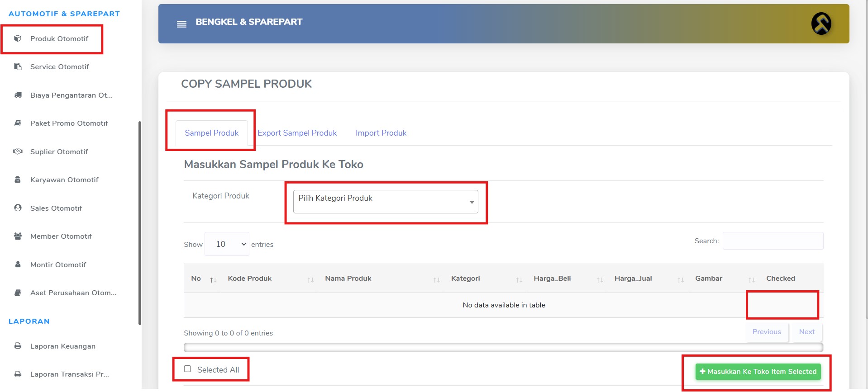Open the Pilih Kategori Produk dropdown

(386, 202)
